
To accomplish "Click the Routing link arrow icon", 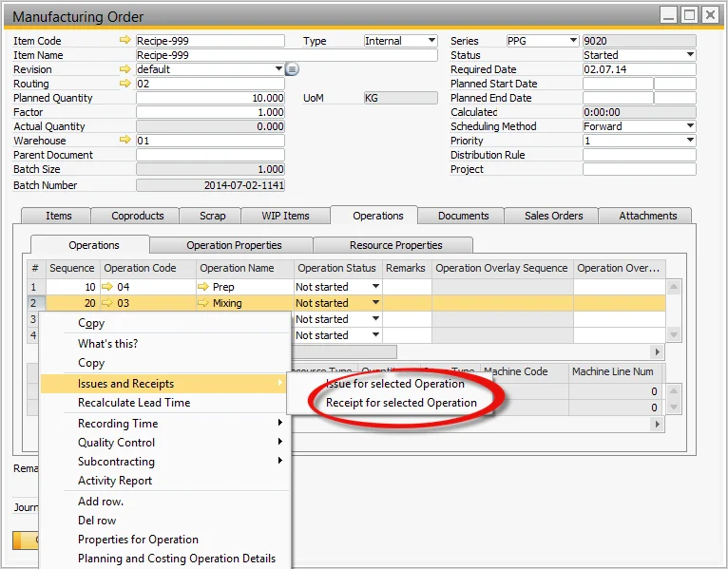I will click(125, 84).
